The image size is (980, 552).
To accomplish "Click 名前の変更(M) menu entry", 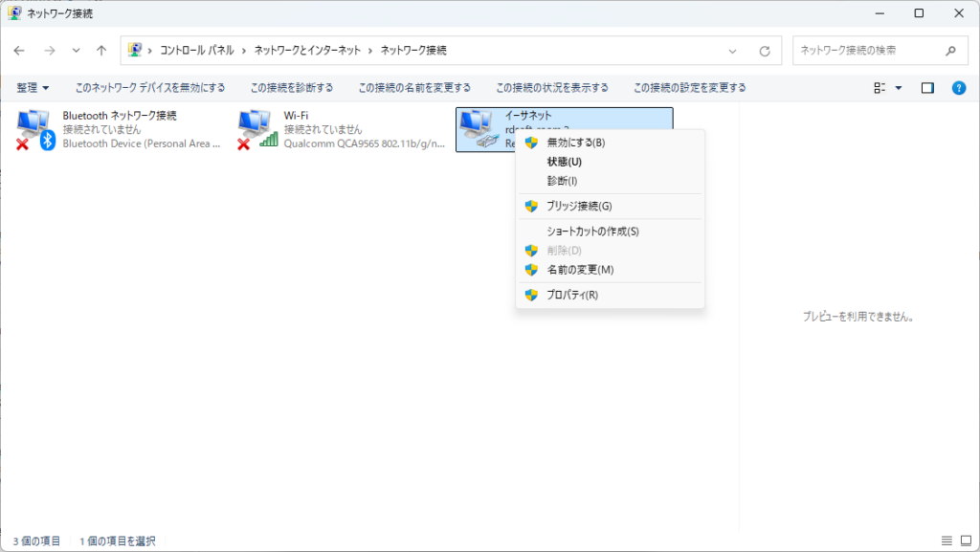I will click(580, 270).
